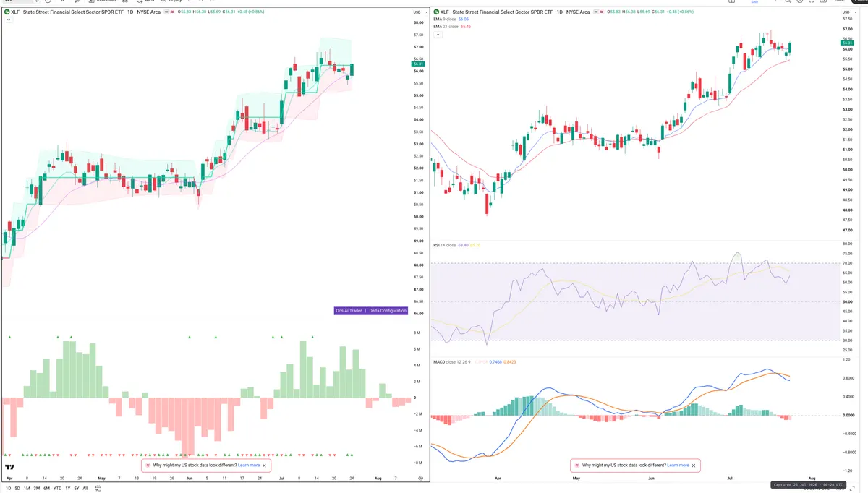Screen dimensions: 868x493
Task: Open left chart time axis settings gear
Action: (x=420, y=478)
